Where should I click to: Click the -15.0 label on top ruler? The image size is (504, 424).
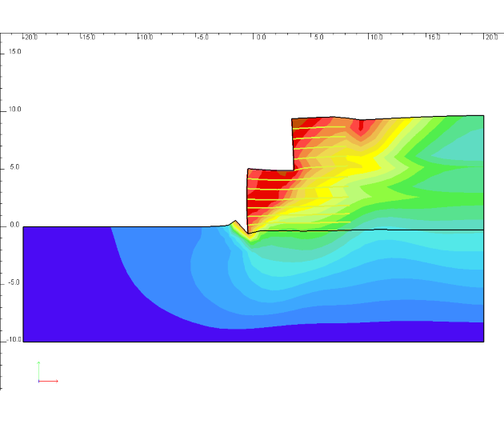(88, 38)
